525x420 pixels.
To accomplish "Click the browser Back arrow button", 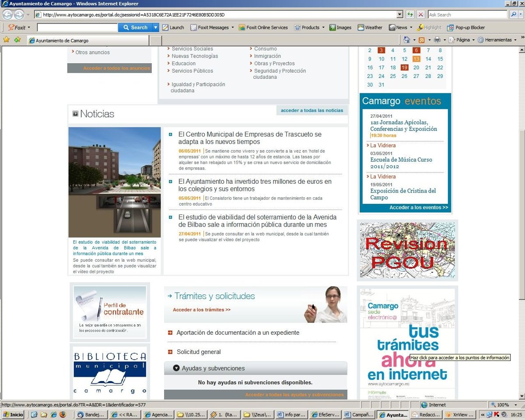I will (x=8, y=14).
